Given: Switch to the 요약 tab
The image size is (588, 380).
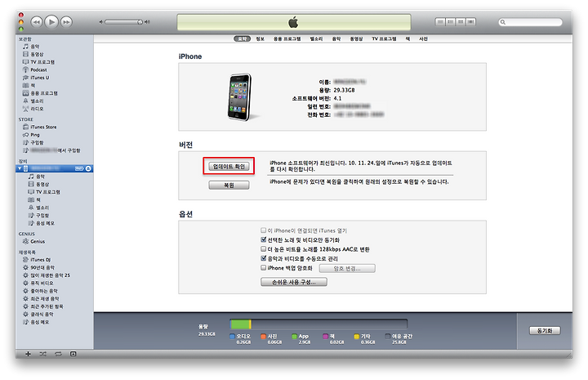Looking at the screenshot, I should coord(243,38).
